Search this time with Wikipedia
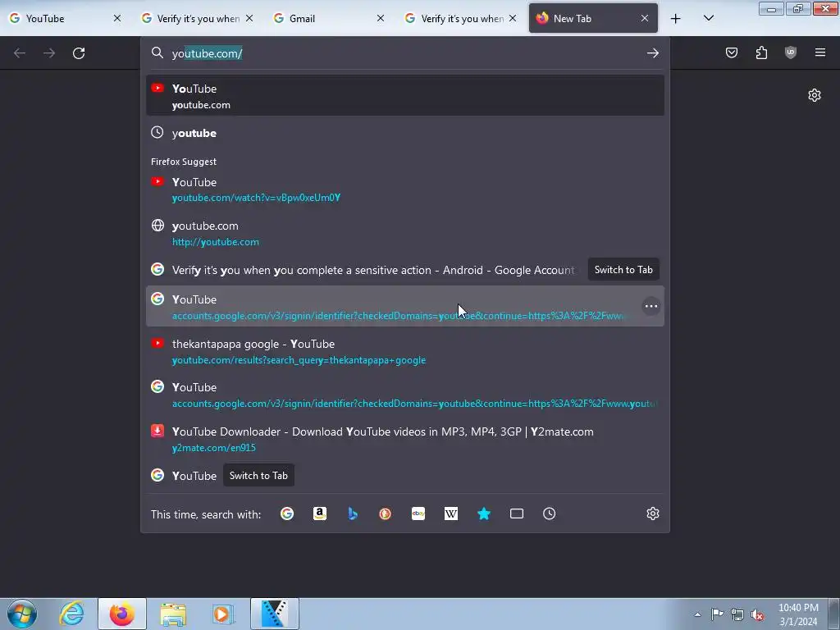The height and width of the screenshot is (630, 840). click(x=451, y=514)
